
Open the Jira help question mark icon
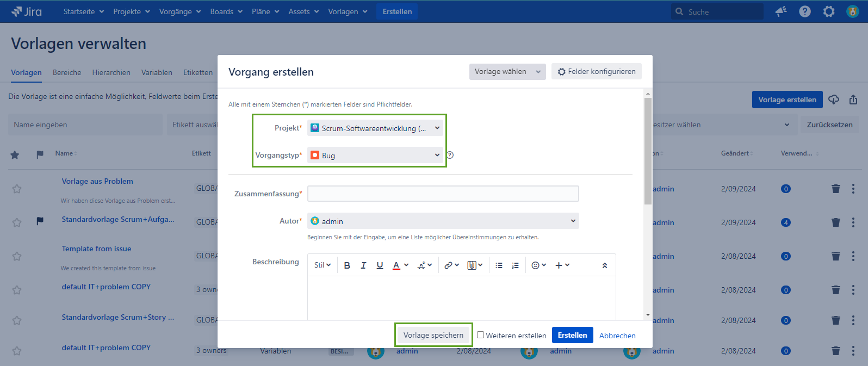click(804, 11)
